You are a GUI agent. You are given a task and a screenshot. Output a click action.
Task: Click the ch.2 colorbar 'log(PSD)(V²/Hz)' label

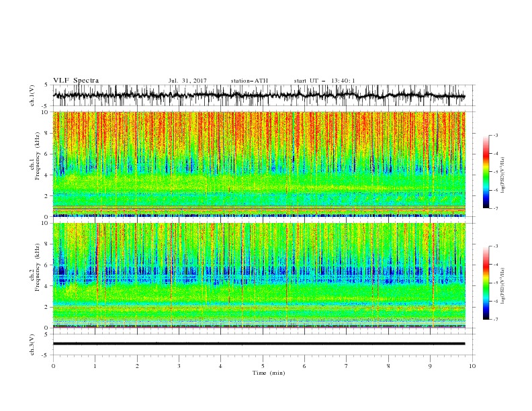click(502, 285)
